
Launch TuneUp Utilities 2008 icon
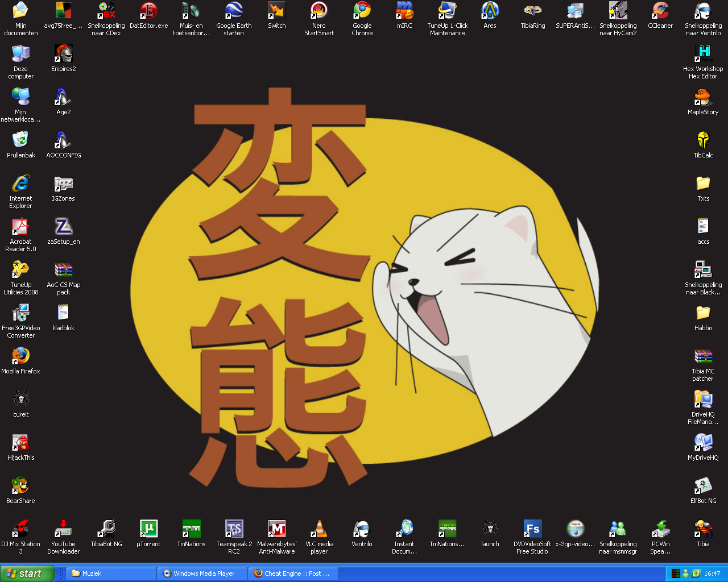pyautogui.click(x=20, y=269)
